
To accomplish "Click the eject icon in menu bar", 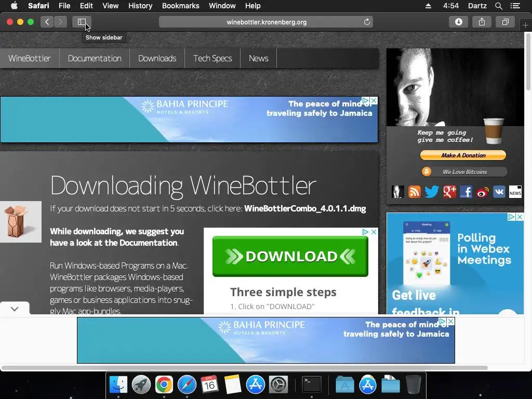I will pos(428,6).
